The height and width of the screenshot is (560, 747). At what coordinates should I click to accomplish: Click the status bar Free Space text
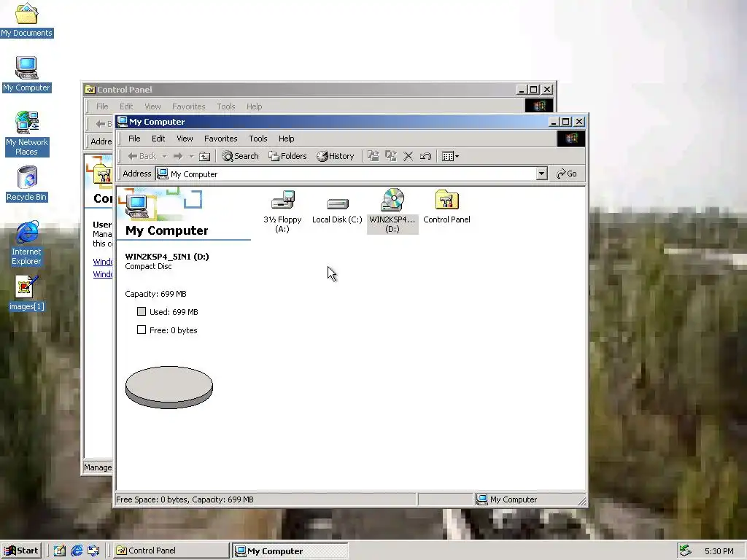(x=185, y=499)
